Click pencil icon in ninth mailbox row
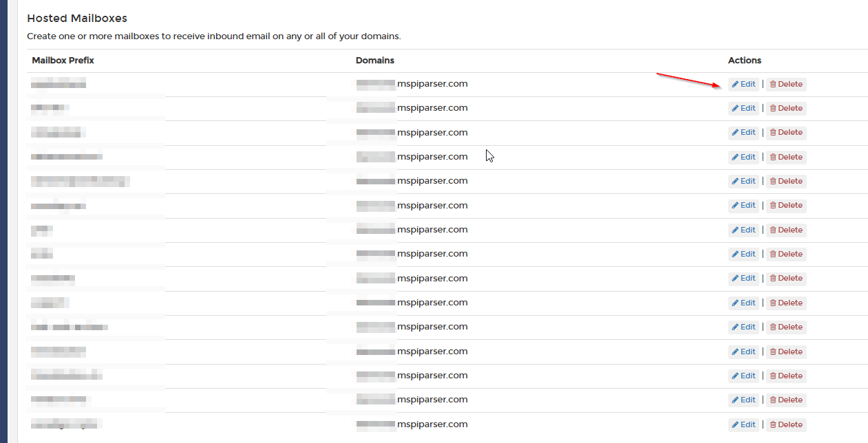 point(735,278)
